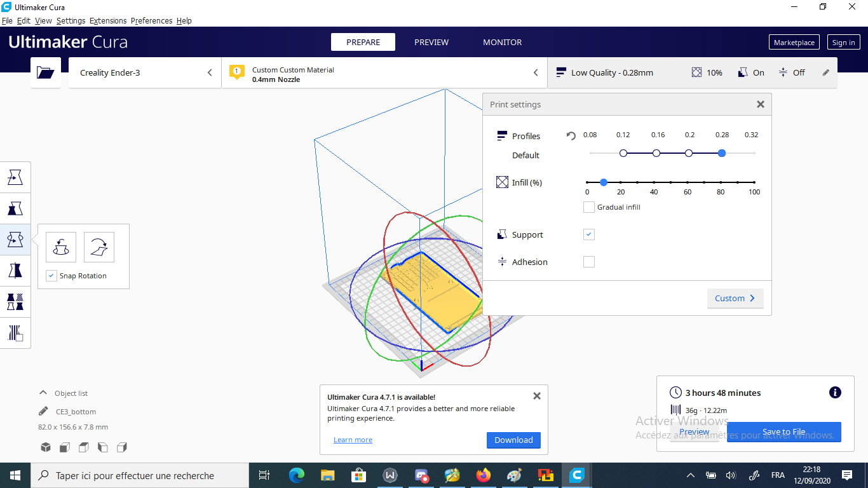This screenshot has height=488, width=868.
Task: Select the Scale tool in left toolbar
Action: click(15, 208)
